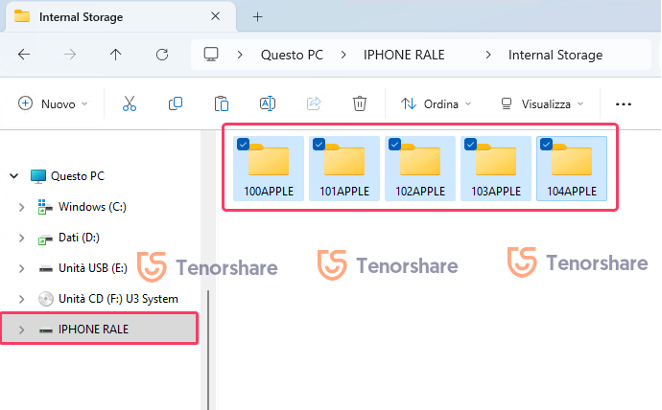Click the Cut scissors icon
The width and height of the screenshot is (662, 410).
pos(129,104)
